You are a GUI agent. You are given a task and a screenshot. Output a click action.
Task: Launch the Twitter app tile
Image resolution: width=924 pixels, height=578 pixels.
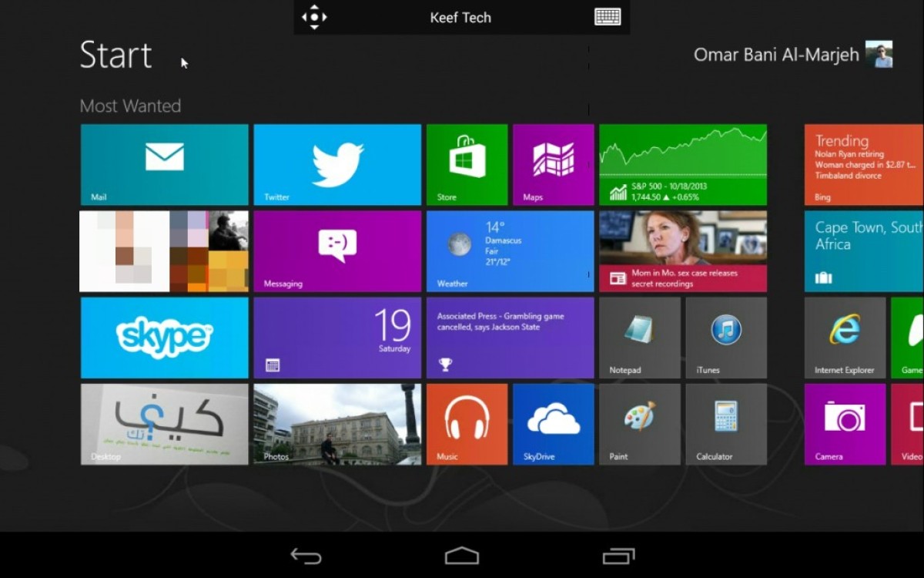pos(337,164)
